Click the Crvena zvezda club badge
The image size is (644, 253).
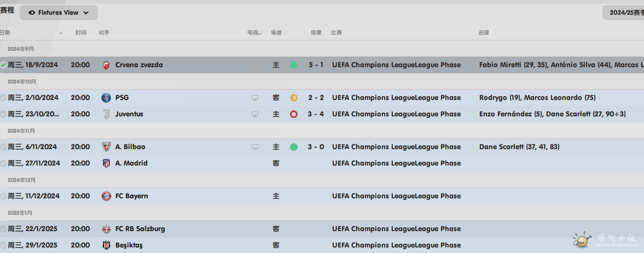point(106,65)
